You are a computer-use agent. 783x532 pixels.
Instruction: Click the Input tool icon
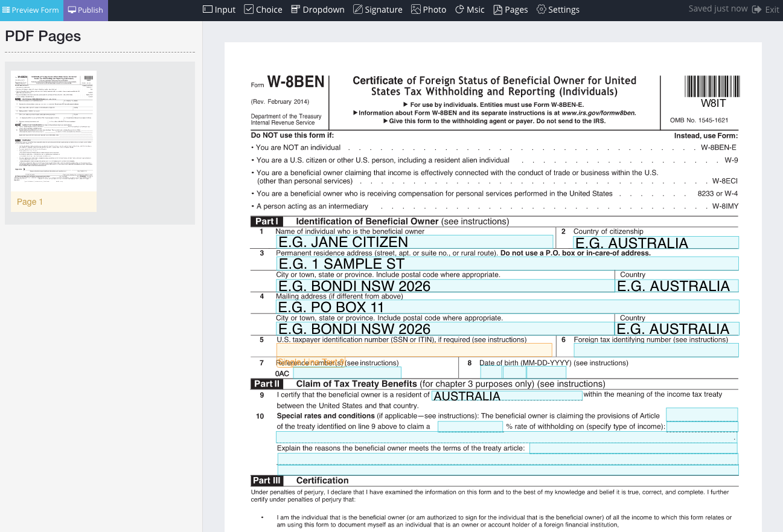208,10
